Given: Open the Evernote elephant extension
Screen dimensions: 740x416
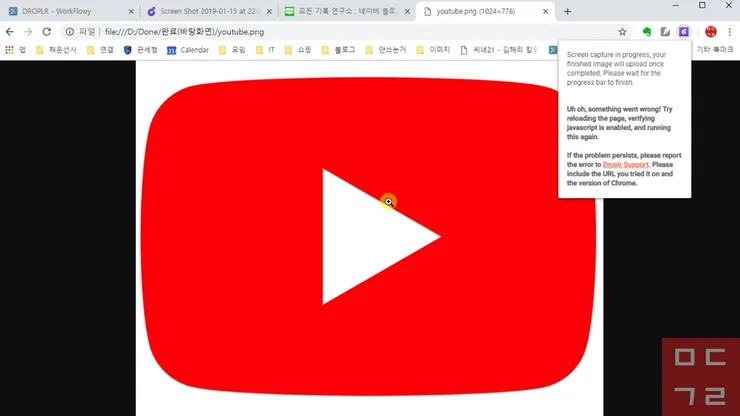Looking at the screenshot, I should (647, 32).
